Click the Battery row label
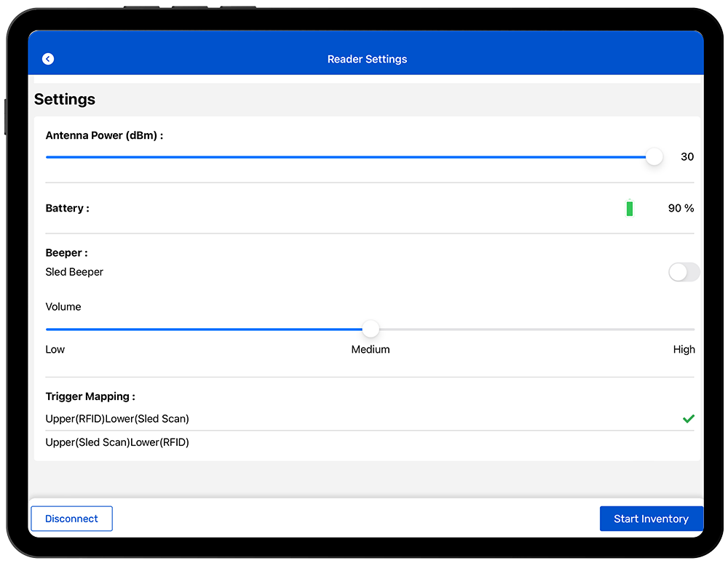This screenshot has width=728, height=563. pos(67,209)
